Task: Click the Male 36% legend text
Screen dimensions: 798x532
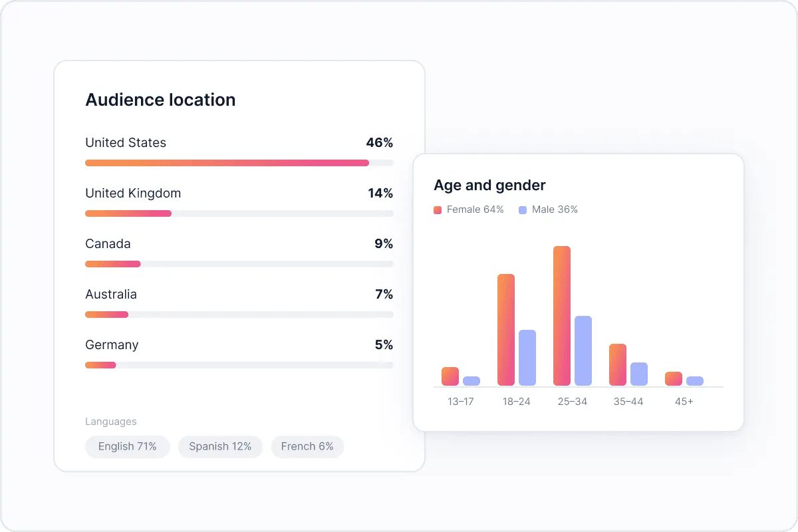Action: pyautogui.click(x=555, y=209)
